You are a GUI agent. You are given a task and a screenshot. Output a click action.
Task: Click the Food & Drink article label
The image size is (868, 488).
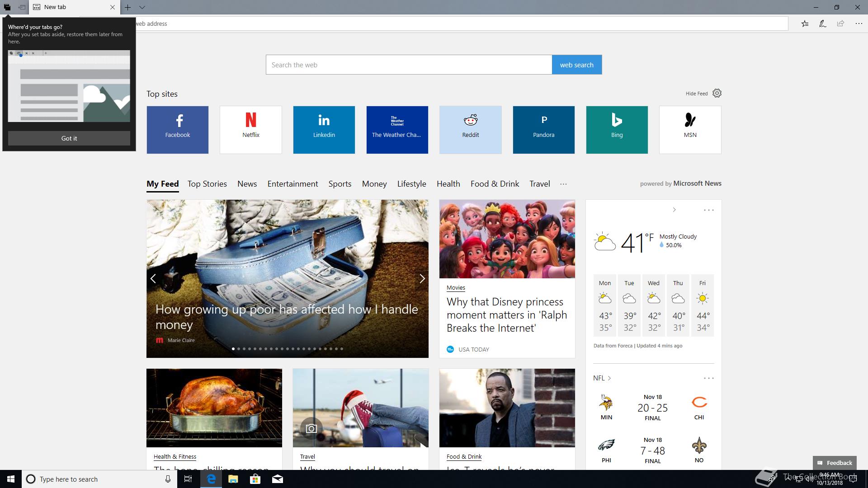pos(464,457)
